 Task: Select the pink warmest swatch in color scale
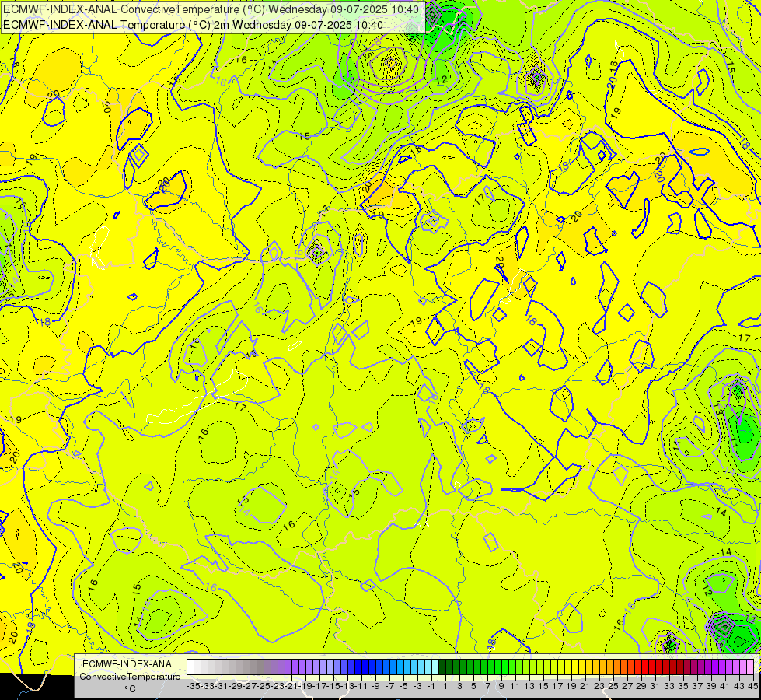point(750,667)
